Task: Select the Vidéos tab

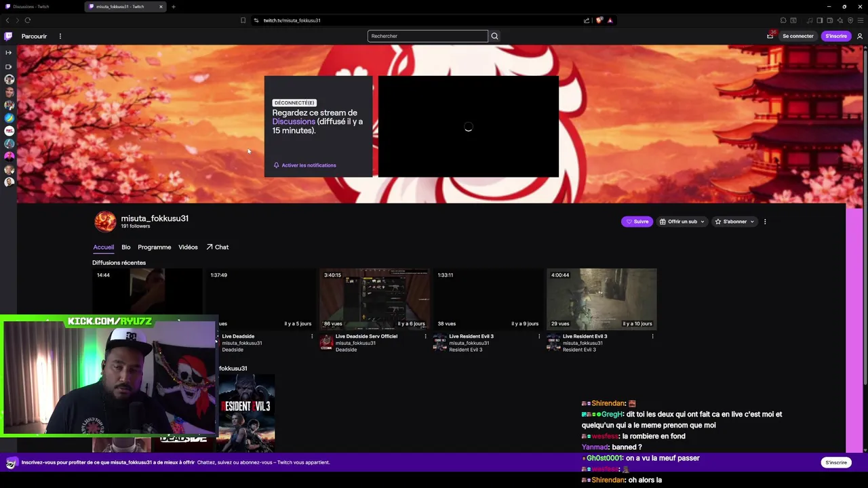Action: [x=188, y=247]
